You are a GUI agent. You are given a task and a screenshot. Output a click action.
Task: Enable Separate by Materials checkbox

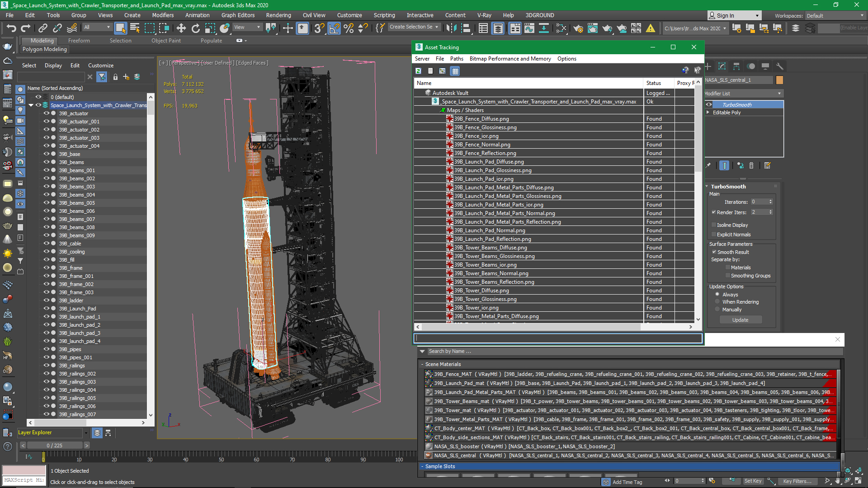(x=727, y=267)
